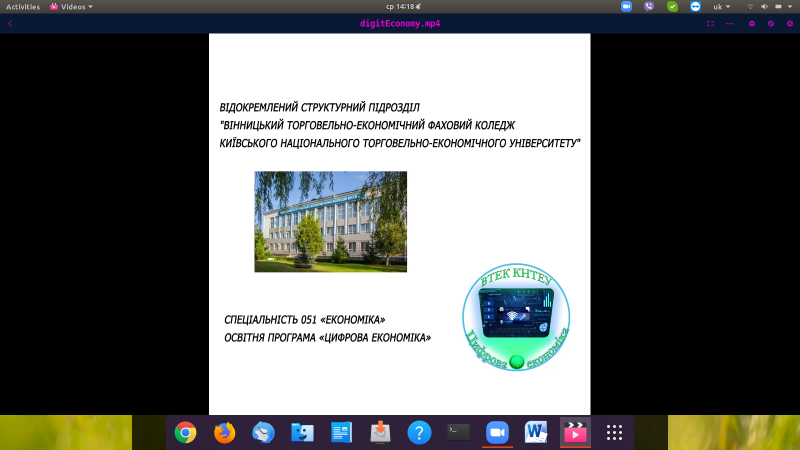Open the Finder-style file manager
Screen dimensions: 800x450
[x=303, y=433]
